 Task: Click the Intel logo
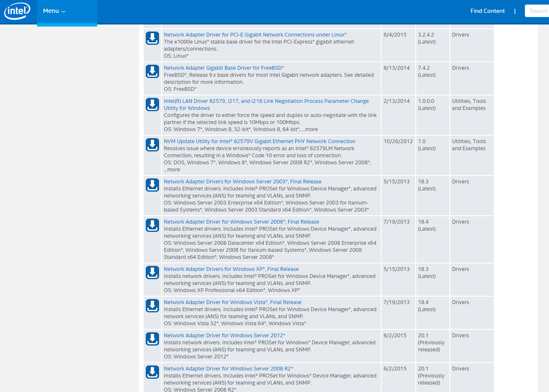pyautogui.click(x=17, y=11)
